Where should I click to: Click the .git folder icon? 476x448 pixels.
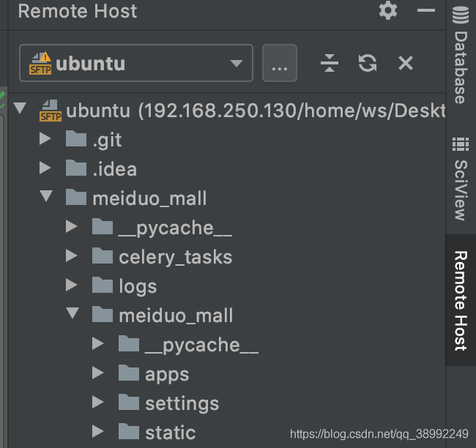tap(76, 138)
